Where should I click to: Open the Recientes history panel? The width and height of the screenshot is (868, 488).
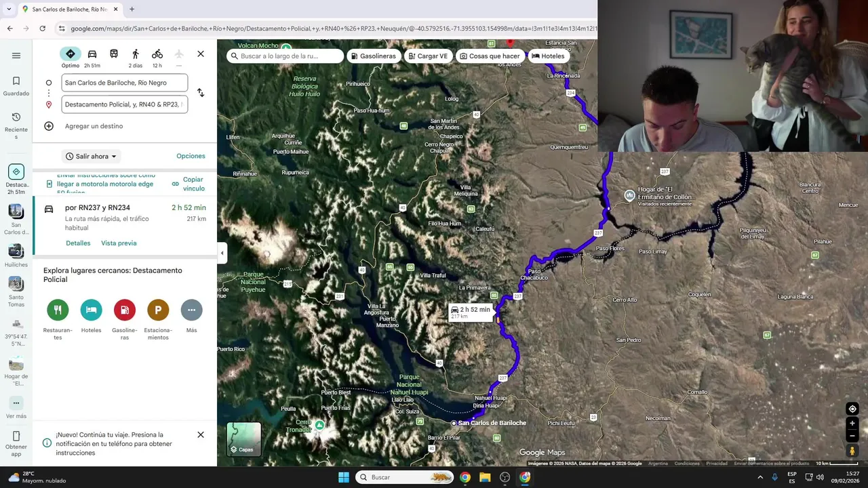click(x=16, y=126)
